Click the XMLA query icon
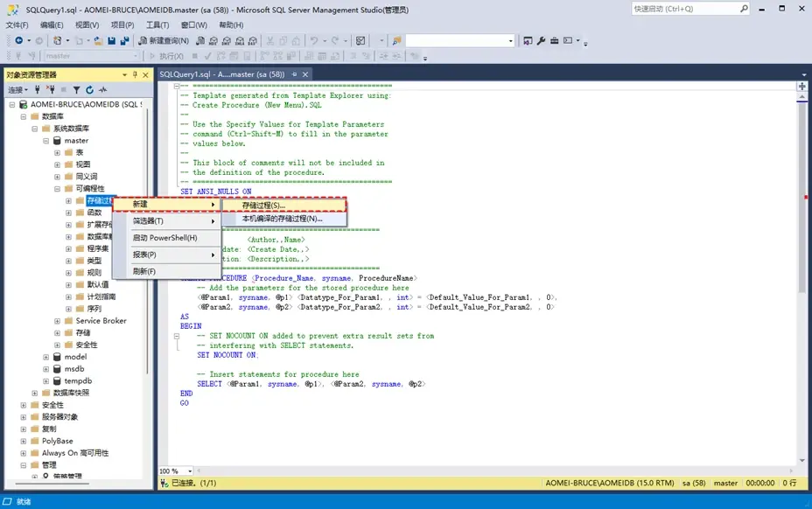 [240, 40]
